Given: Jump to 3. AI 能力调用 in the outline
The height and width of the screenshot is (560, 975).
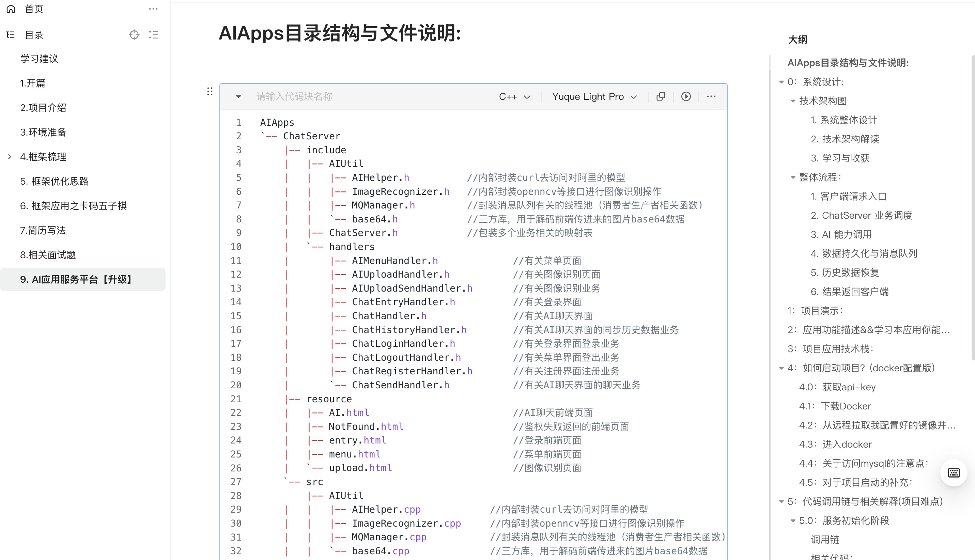Looking at the screenshot, I should (x=841, y=235).
